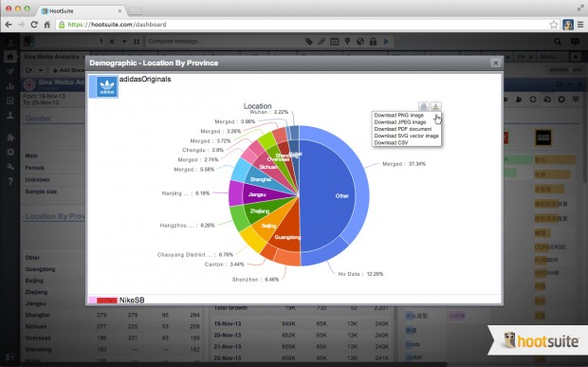Select Download CSV
Image resolution: width=588 pixels, height=367 pixels.
point(391,142)
